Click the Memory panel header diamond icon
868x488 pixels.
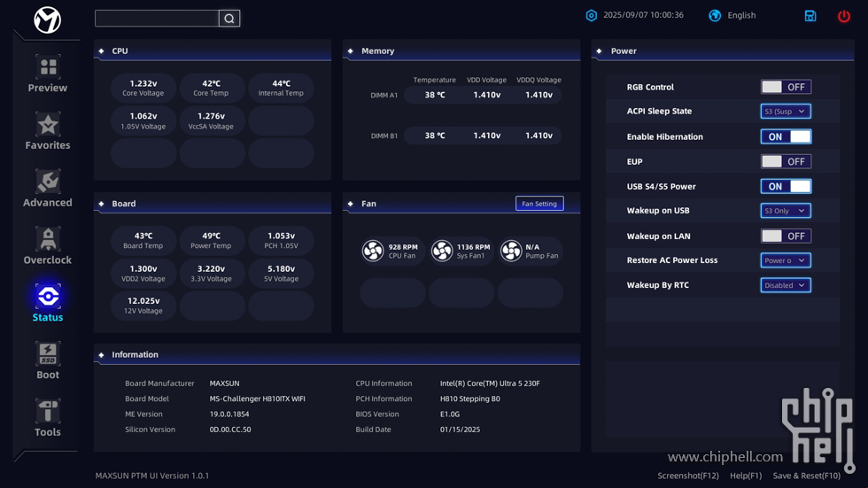351,50
